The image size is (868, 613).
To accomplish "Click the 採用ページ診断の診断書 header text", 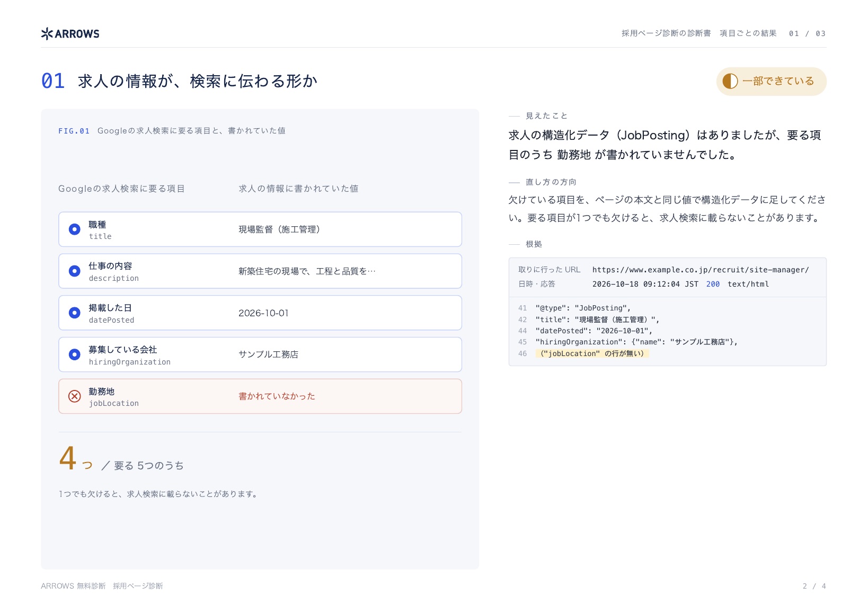I will tap(666, 33).
